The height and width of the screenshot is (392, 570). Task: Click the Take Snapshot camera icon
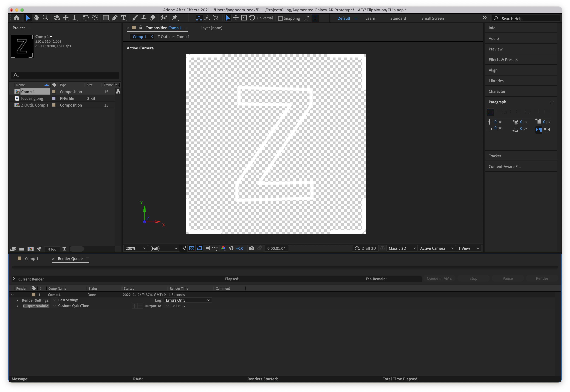point(251,248)
